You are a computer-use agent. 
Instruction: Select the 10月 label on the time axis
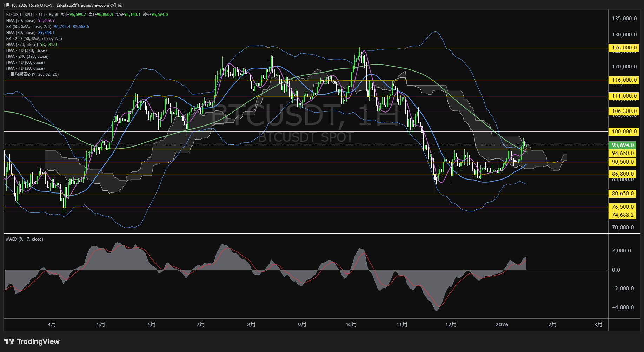tap(351, 325)
